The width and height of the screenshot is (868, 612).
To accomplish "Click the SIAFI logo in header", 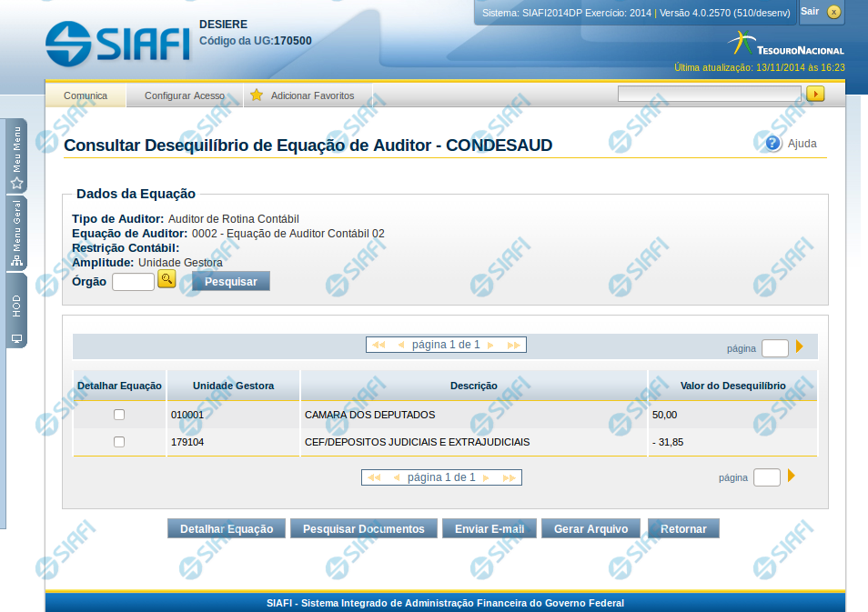I will 117,42.
